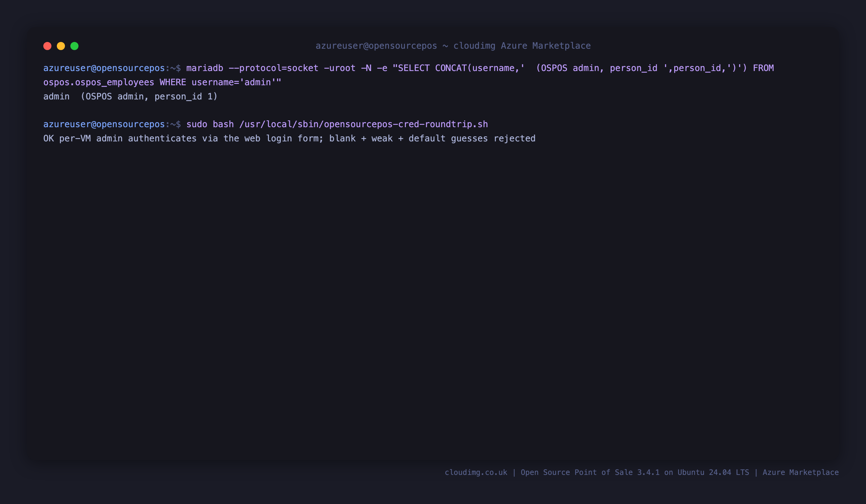The height and width of the screenshot is (504, 866).
Task: Click 'ospos.ospos_employees WHERE username='admin'' line
Action: [x=162, y=83]
